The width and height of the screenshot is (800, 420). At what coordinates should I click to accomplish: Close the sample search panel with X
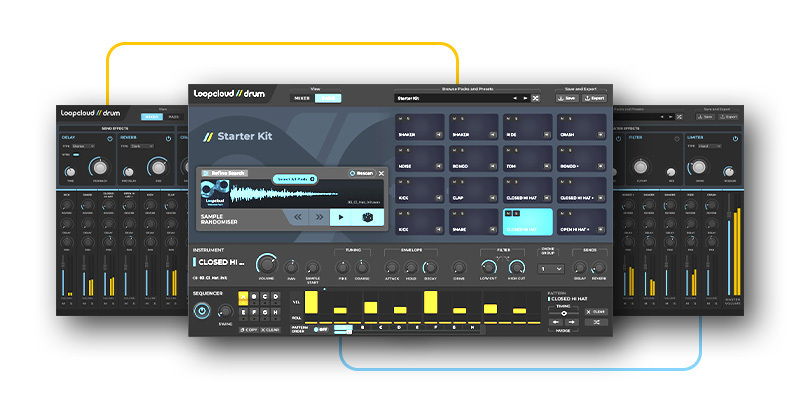[x=381, y=173]
